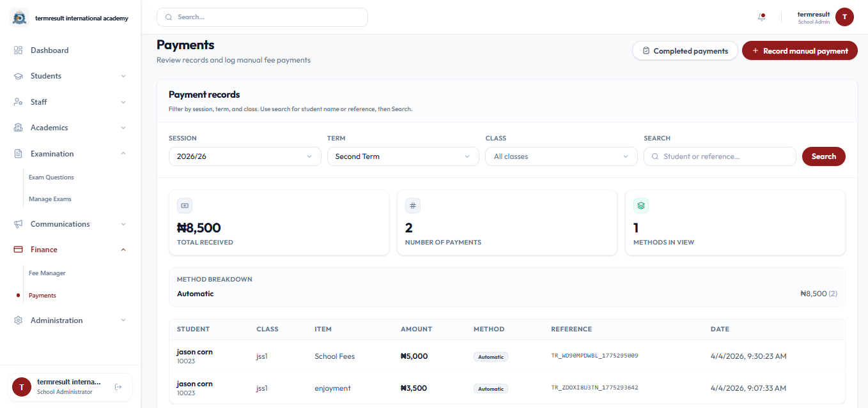Click the enjoyment item cell
The image size is (868, 408).
pos(332,388)
